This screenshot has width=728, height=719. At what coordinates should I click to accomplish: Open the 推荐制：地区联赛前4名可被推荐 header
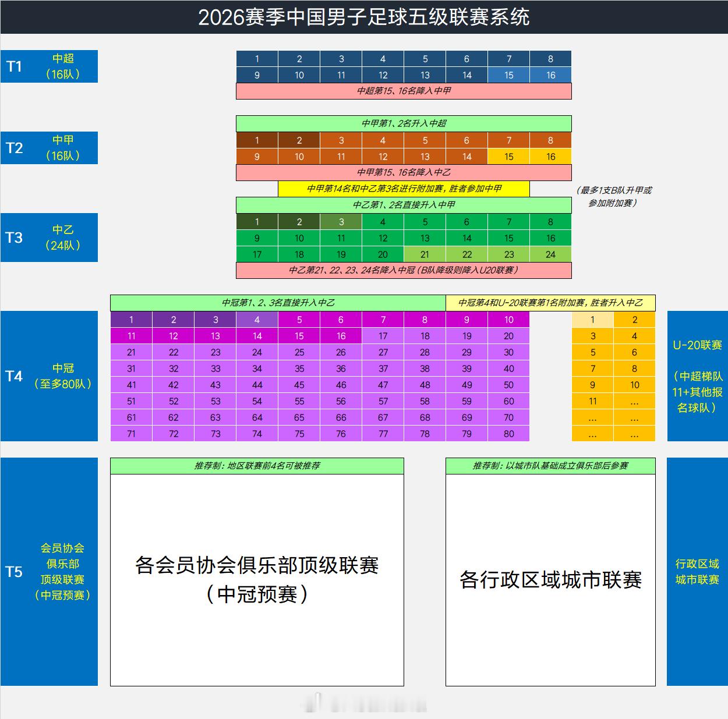pyautogui.click(x=258, y=466)
